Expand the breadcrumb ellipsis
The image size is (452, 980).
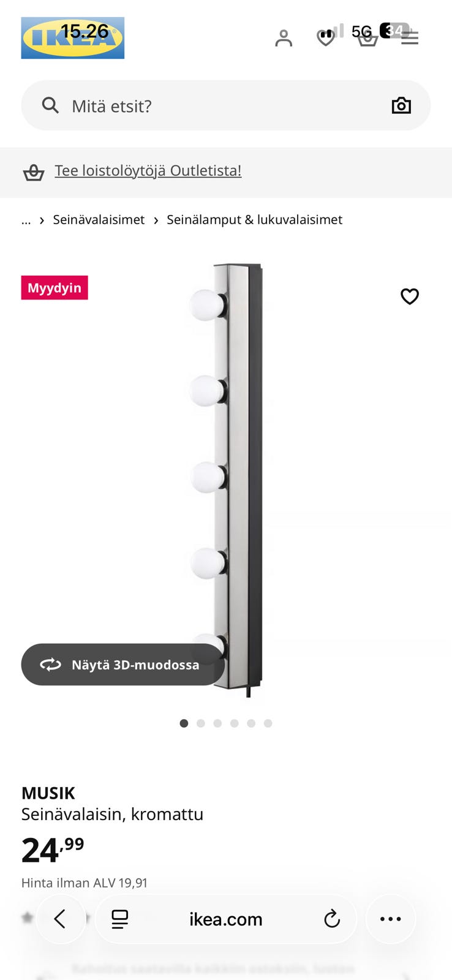[x=26, y=220]
